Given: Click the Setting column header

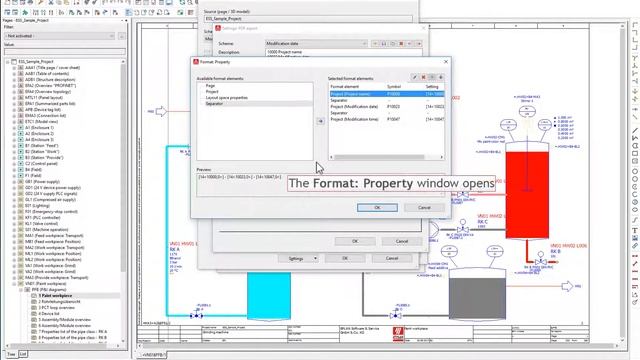Looking at the screenshot, I should point(432,87).
